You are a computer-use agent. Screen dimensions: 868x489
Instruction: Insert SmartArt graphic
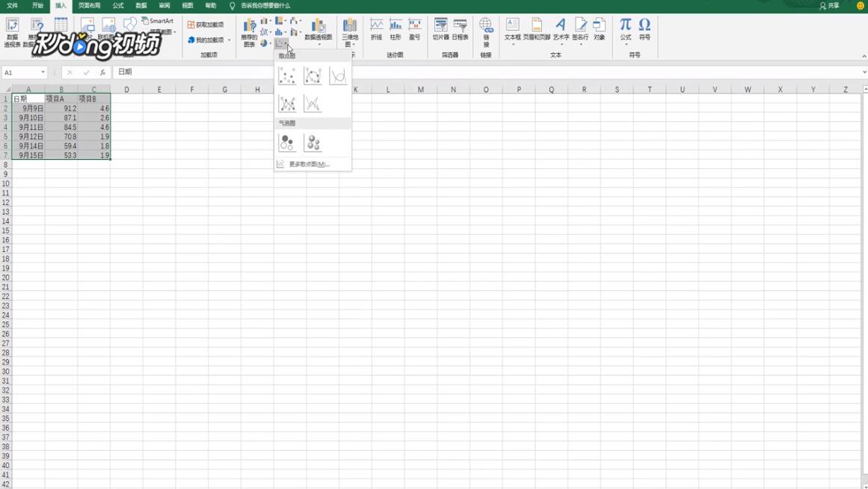[158, 21]
